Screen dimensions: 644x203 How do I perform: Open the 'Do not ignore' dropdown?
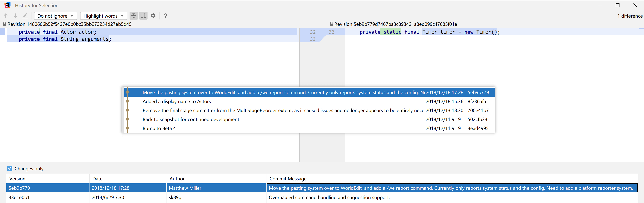tap(55, 16)
